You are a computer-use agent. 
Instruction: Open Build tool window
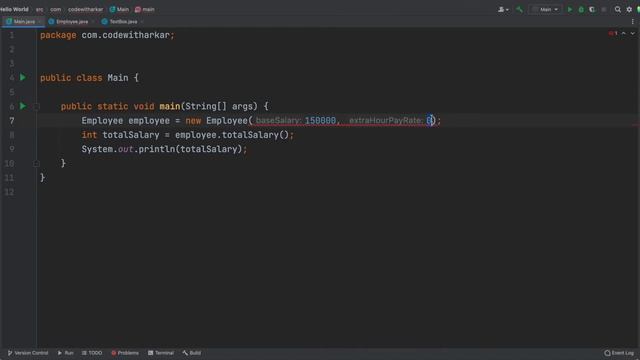[191, 353]
